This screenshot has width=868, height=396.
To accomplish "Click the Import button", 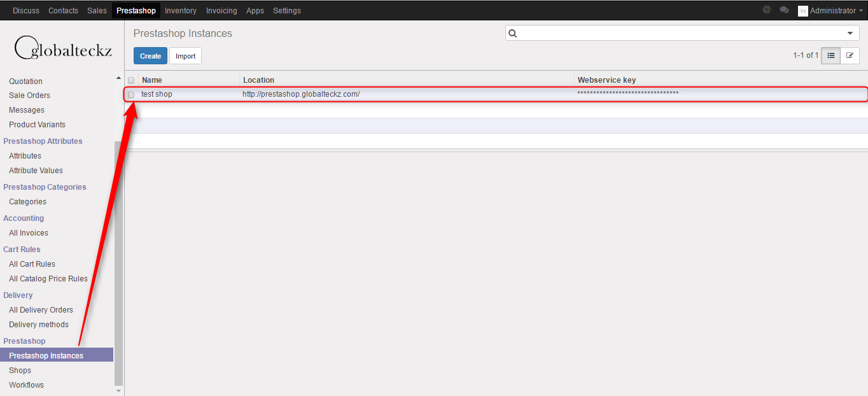I will coord(185,56).
